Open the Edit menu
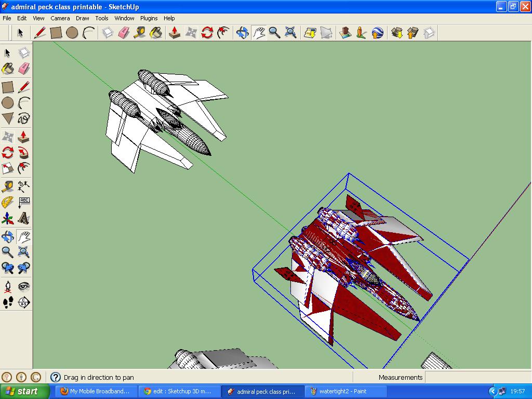 22,18
